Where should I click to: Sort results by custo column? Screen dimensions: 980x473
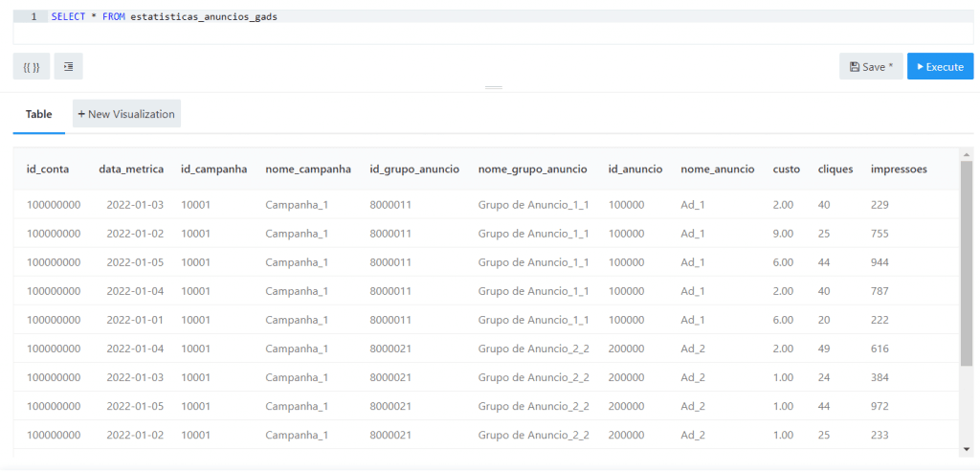[x=787, y=169]
